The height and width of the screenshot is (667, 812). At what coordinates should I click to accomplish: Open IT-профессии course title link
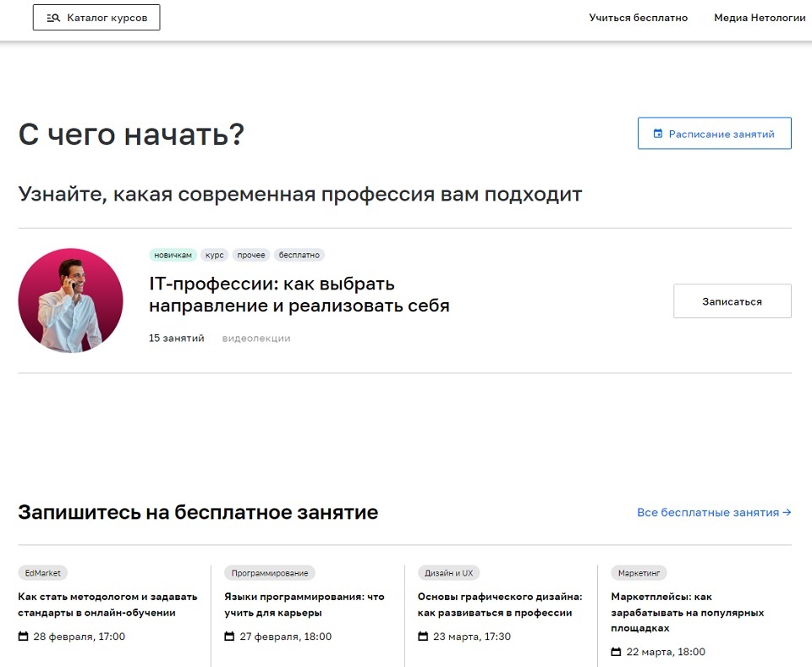[299, 295]
